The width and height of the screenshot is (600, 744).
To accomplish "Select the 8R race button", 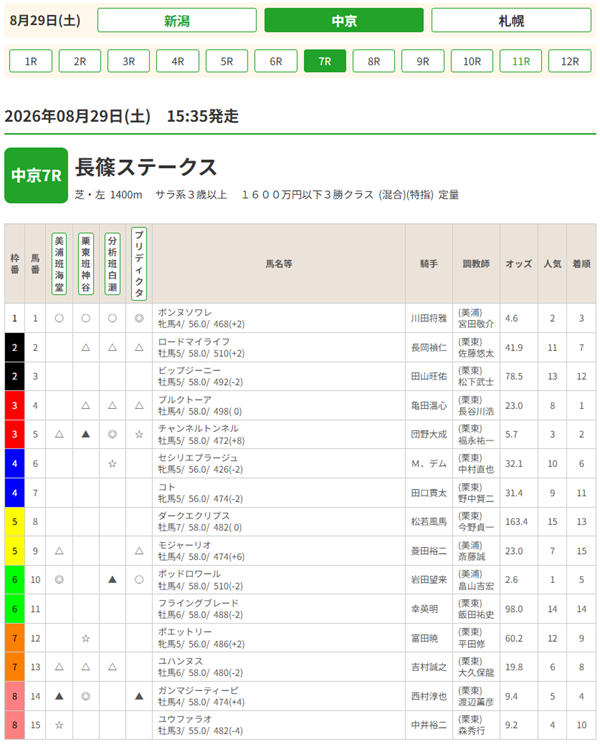I will coord(374,61).
